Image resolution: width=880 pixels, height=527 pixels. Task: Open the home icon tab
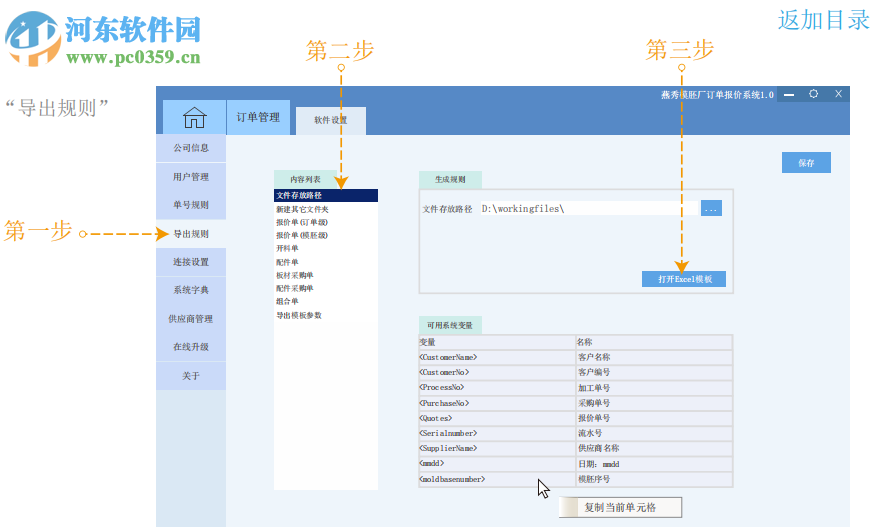pos(194,117)
